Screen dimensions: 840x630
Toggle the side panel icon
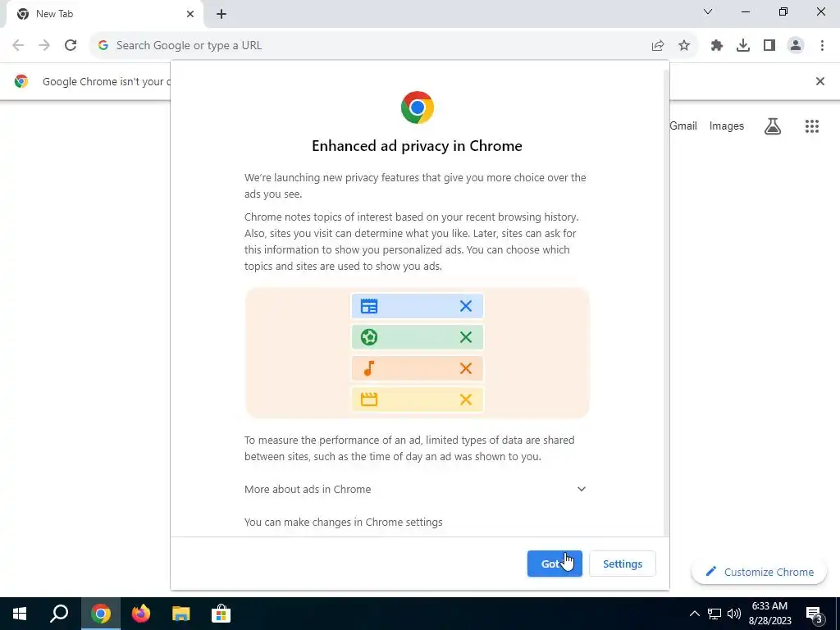tap(769, 46)
